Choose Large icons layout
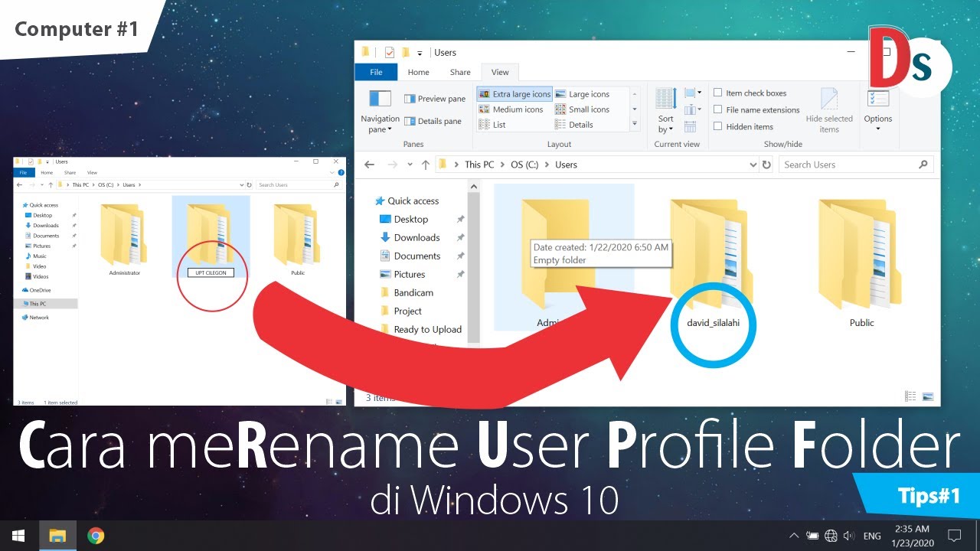This screenshot has height=551, width=980. click(583, 94)
